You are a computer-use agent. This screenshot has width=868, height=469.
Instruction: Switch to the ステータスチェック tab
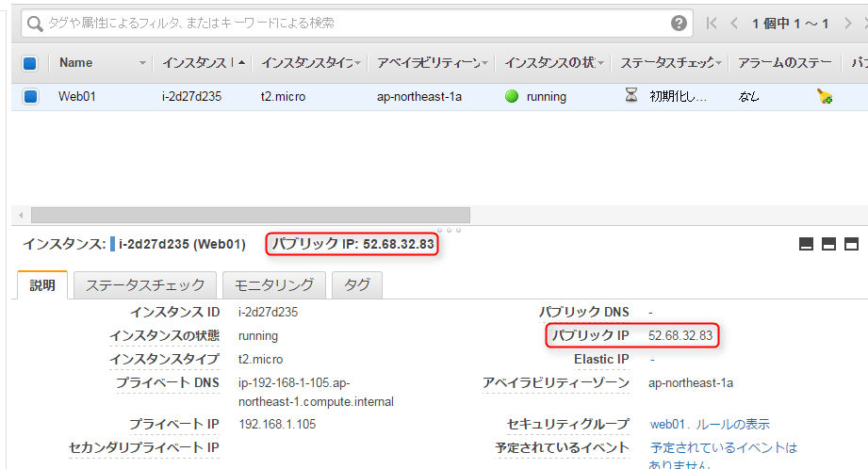click(x=145, y=285)
